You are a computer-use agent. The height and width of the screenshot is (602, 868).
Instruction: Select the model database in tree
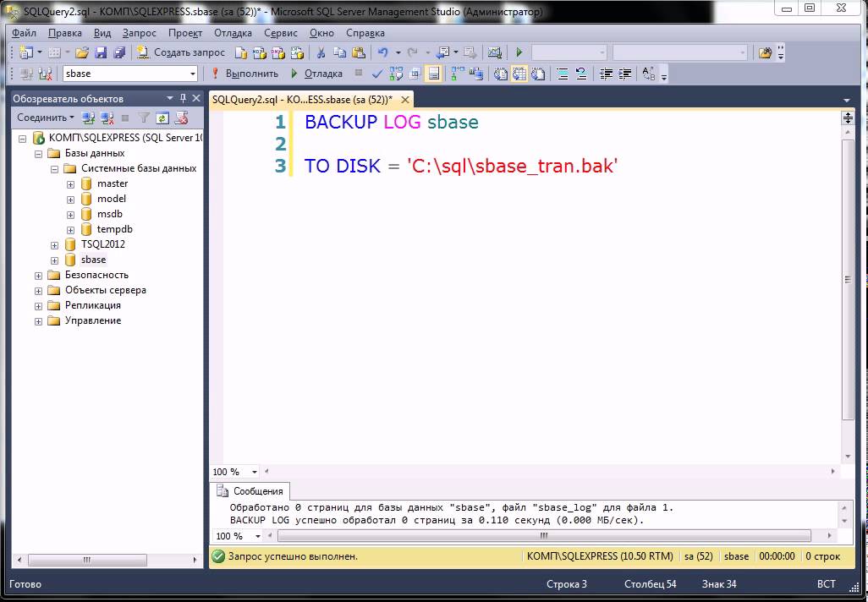pyautogui.click(x=112, y=199)
